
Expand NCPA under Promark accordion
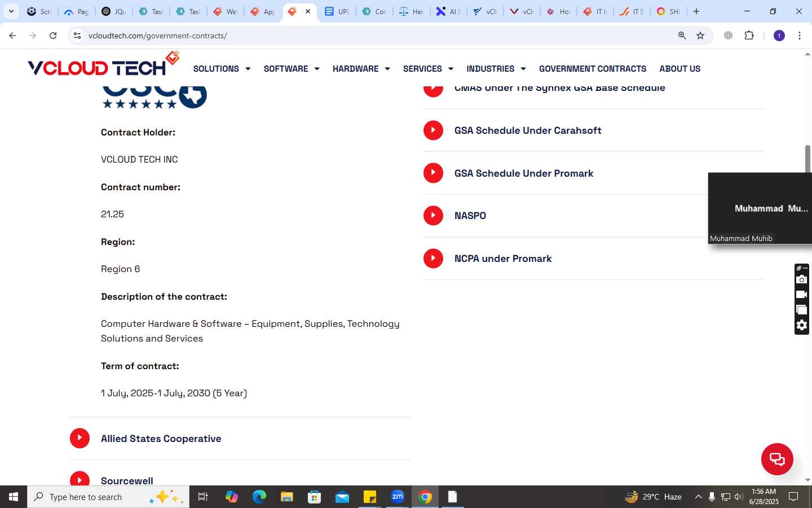click(x=503, y=259)
